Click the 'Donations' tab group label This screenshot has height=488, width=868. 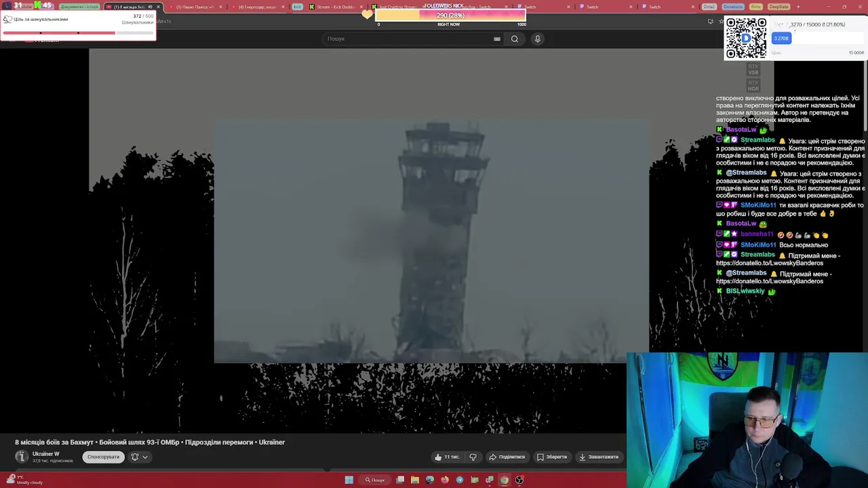[732, 7]
